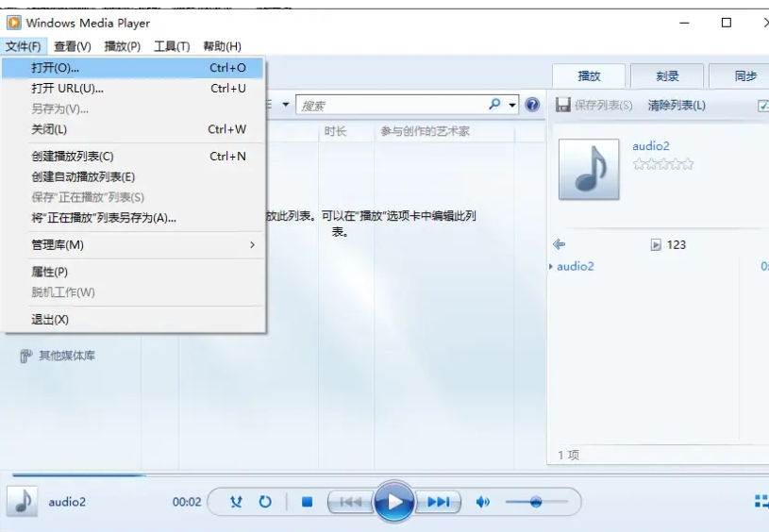
Task: Choose Open URL (U)... menu item
Action: point(132,89)
